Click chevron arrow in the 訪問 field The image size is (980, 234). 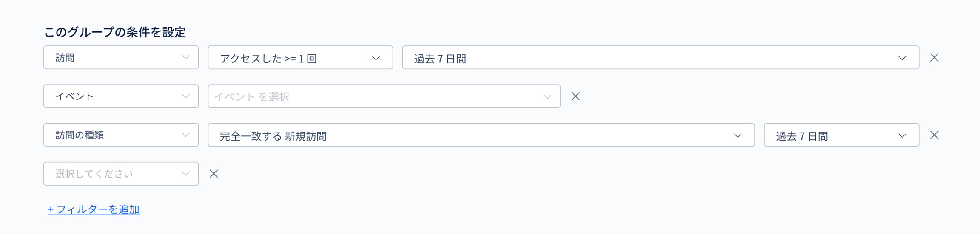click(x=185, y=58)
